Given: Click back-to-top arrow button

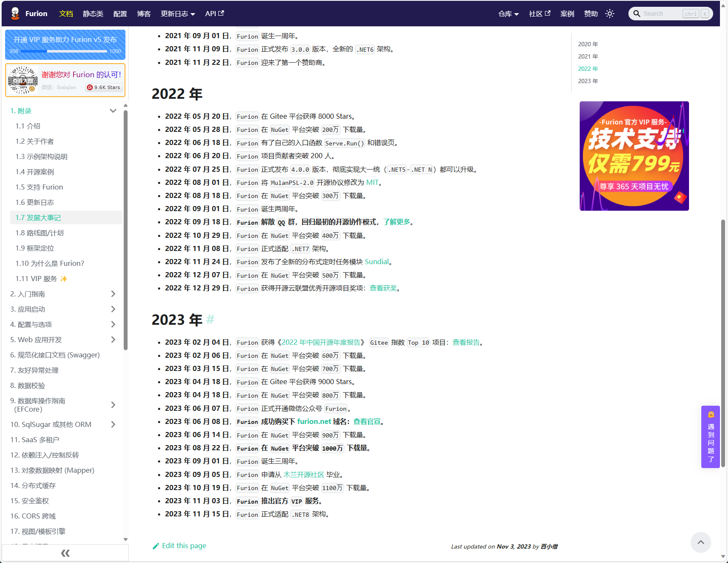Looking at the screenshot, I should click(701, 542).
